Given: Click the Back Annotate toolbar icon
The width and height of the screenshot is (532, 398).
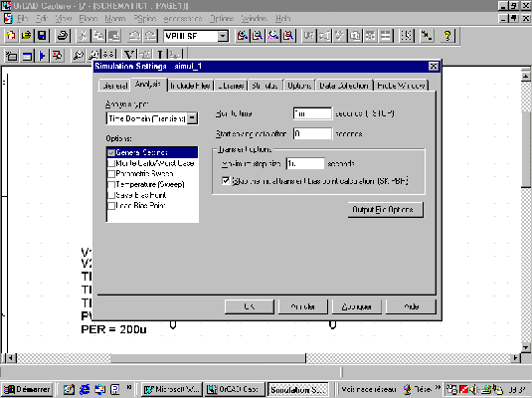Looking at the screenshot, I should click(x=325, y=36).
